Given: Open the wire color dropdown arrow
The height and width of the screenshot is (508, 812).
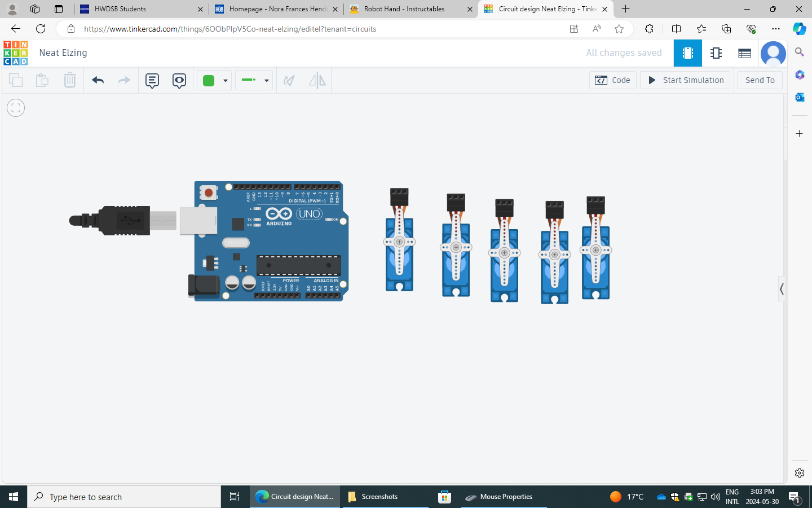Looking at the screenshot, I should [x=225, y=81].
